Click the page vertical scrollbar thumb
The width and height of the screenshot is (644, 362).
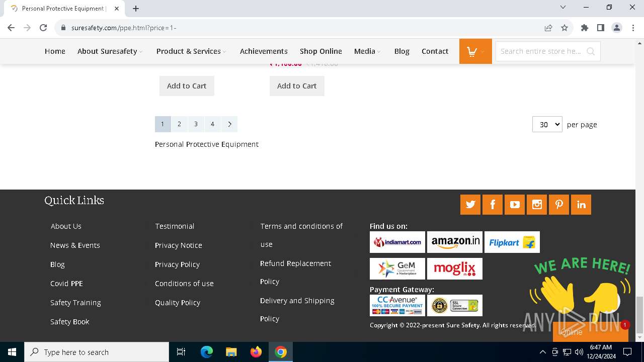[639, 315]
